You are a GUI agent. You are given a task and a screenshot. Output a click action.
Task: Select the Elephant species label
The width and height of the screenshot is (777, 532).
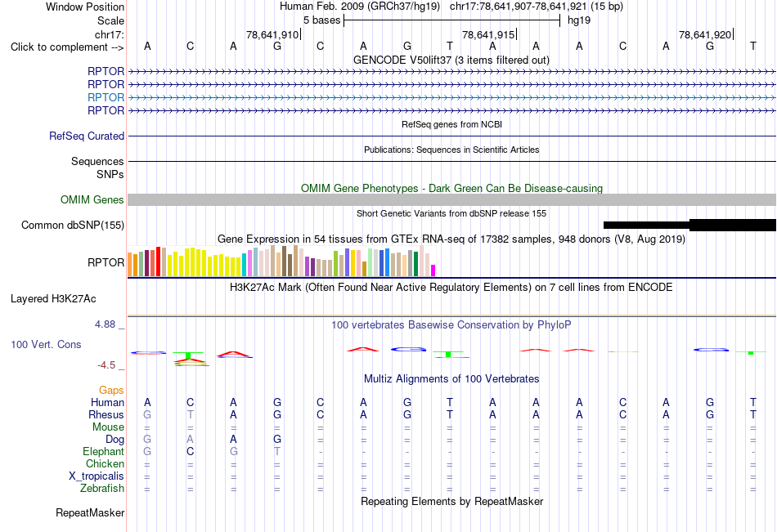coord(103,451)
